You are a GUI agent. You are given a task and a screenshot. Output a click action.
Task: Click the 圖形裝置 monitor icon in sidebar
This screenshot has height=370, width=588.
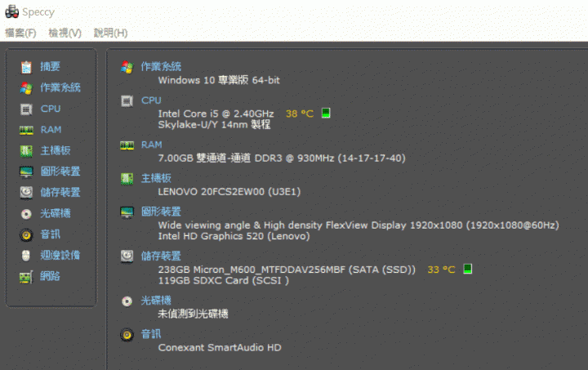pyautogui.click(x=26, y=172)
